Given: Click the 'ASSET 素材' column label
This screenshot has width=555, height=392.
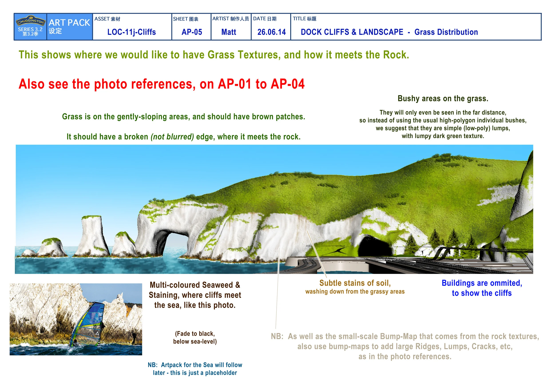Looking at the screenshot, I should [x=107, y=19].
